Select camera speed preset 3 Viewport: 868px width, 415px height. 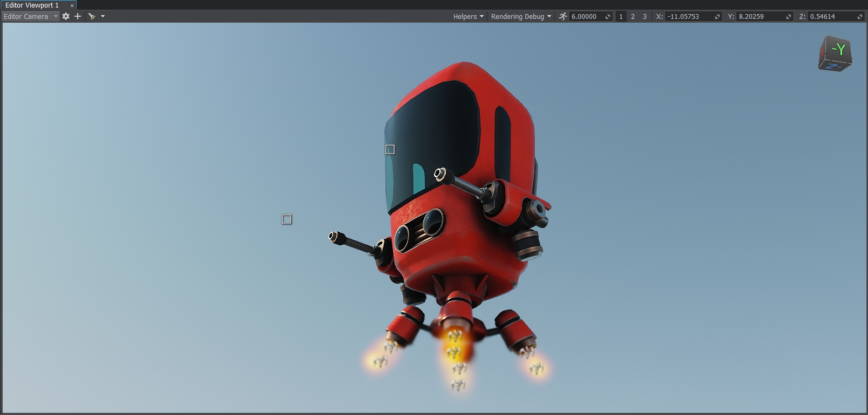coord(645,16)
